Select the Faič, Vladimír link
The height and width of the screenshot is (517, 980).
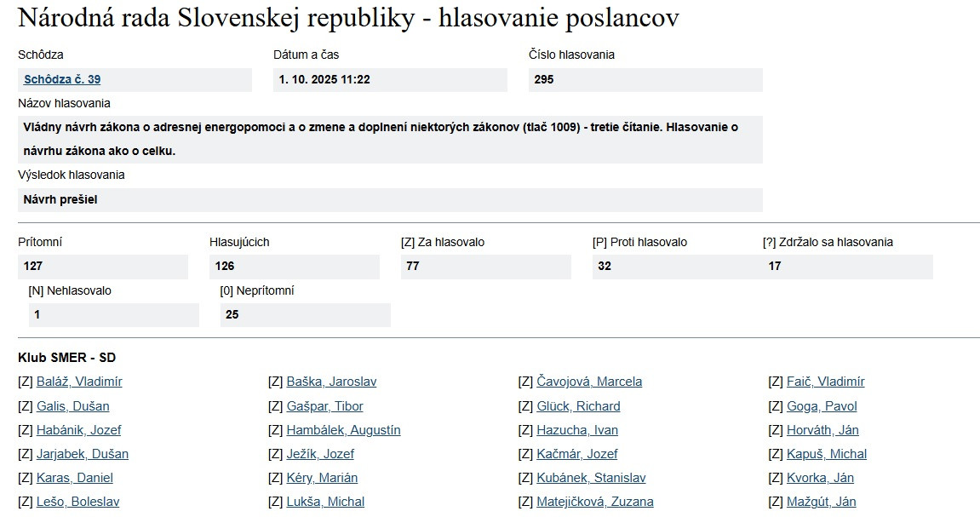click(825, 382)
